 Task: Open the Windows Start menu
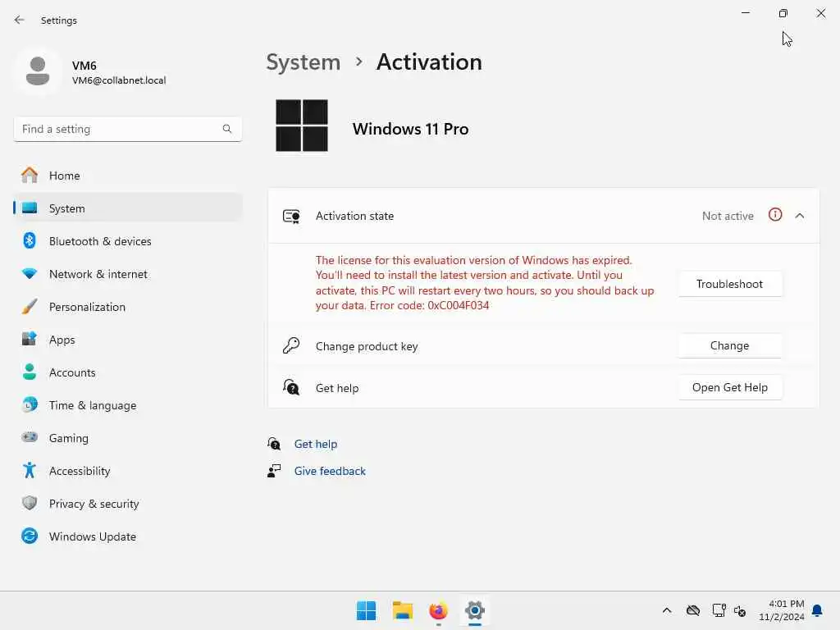point(367,610)
